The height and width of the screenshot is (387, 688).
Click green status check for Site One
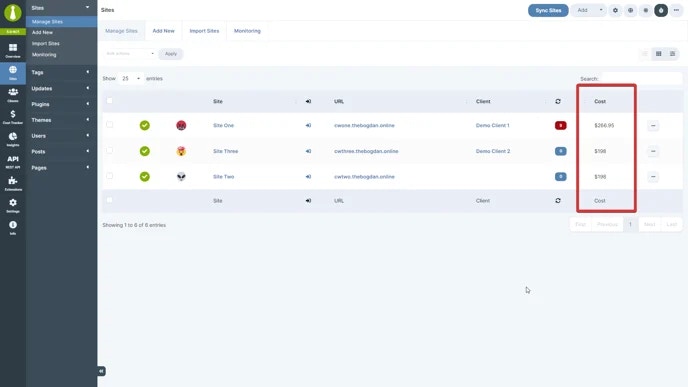pyautogui.click(x=145, y=125)
